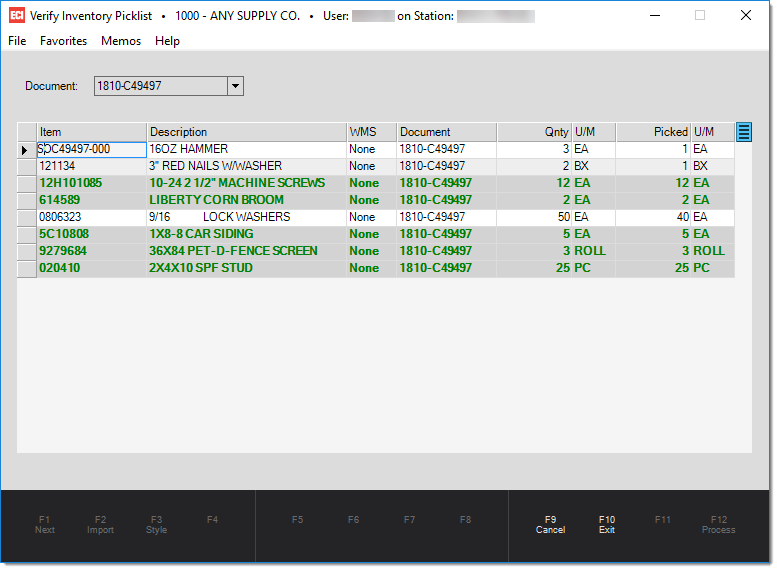Click row header for item 614589
Screen dimensions: 777x570
point(27,200)
